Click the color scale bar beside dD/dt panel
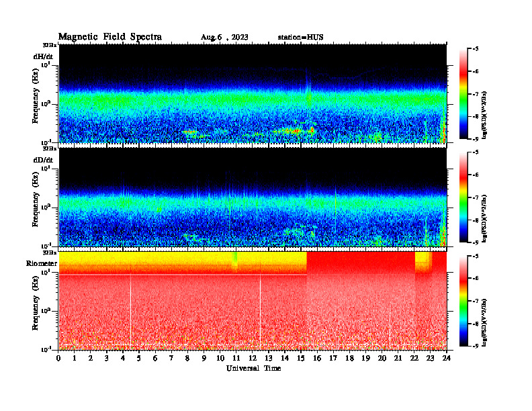The image size is (532, 411). coord(463,197)
